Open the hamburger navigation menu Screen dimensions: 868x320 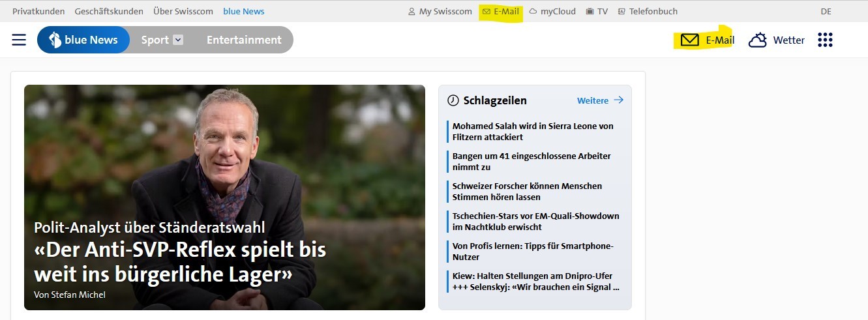tap(19, 40)
